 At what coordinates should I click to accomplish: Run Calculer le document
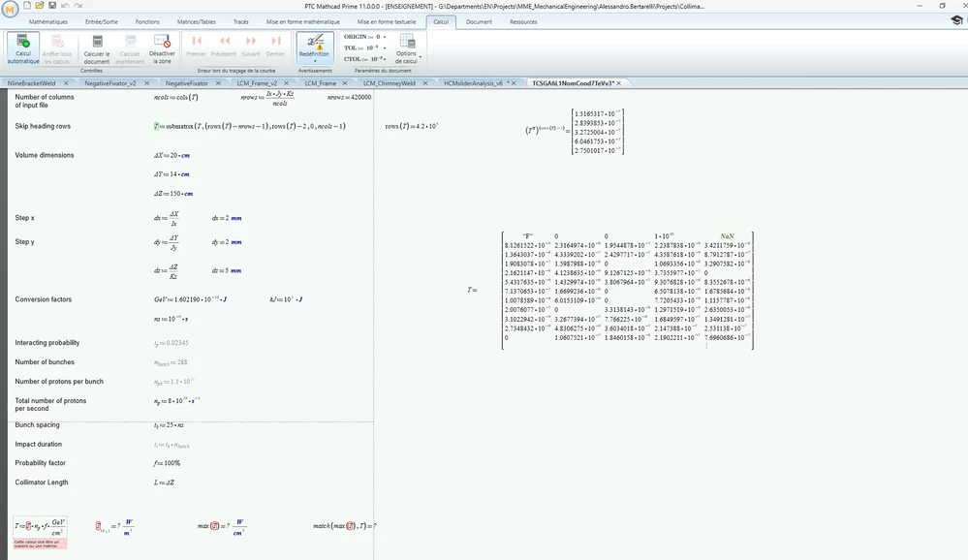(97, 48)
